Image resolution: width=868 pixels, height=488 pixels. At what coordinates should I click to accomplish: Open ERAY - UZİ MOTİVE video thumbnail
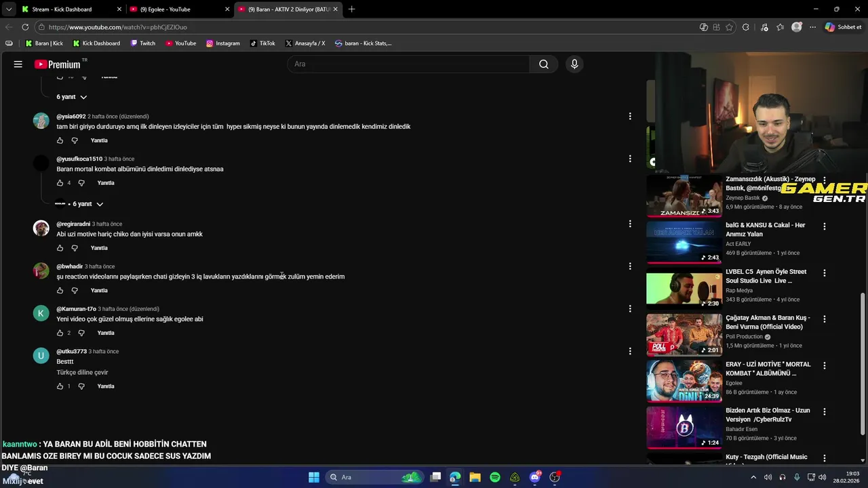coord(684,381)
